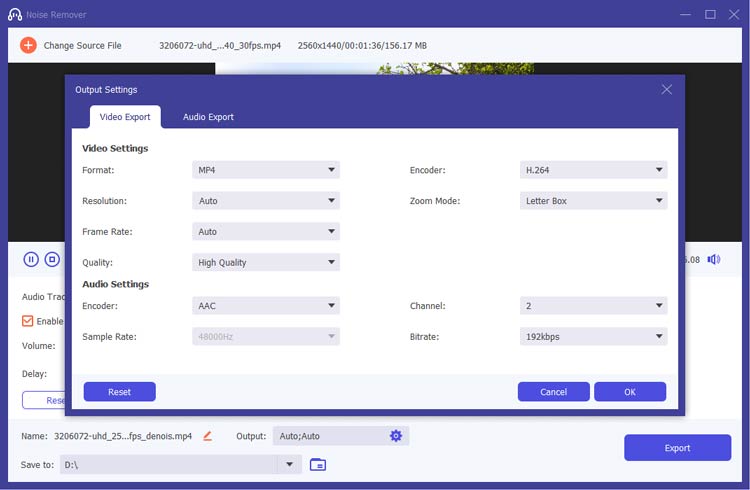Switch to the Video Export tab
The image size is (750, 490).
click(x=125, y=117)
